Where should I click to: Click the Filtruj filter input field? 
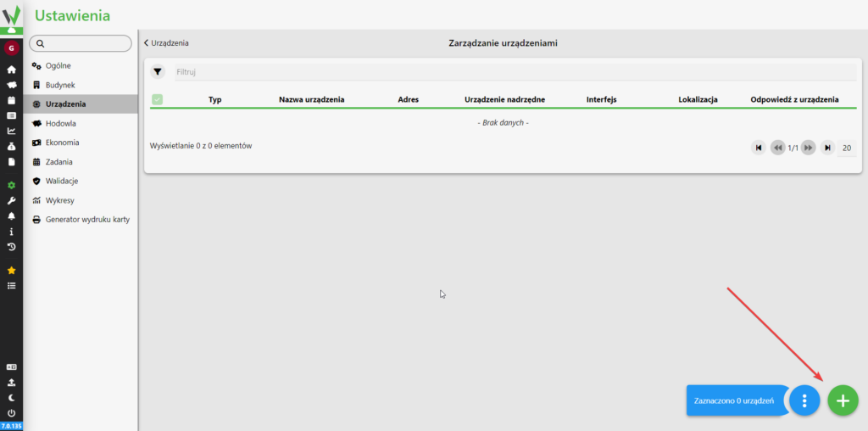click(x=509, y=72)
